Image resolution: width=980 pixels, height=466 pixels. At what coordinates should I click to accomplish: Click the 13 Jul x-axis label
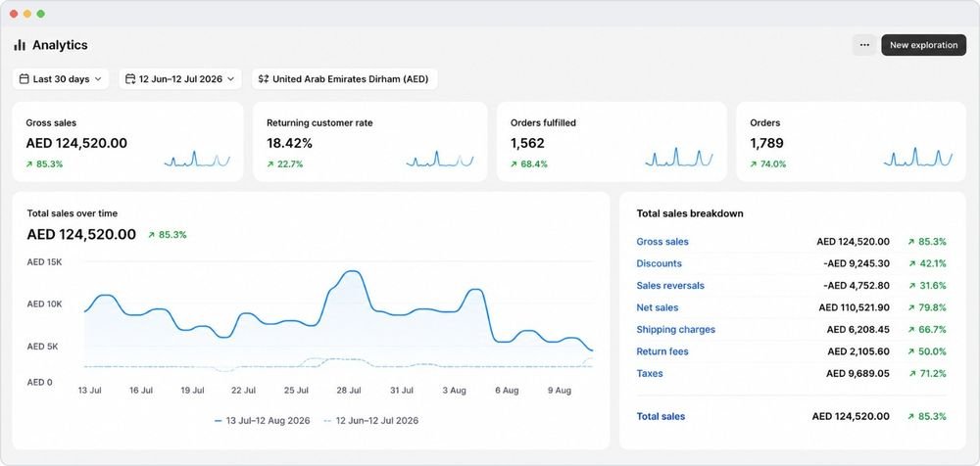[89, 391]
